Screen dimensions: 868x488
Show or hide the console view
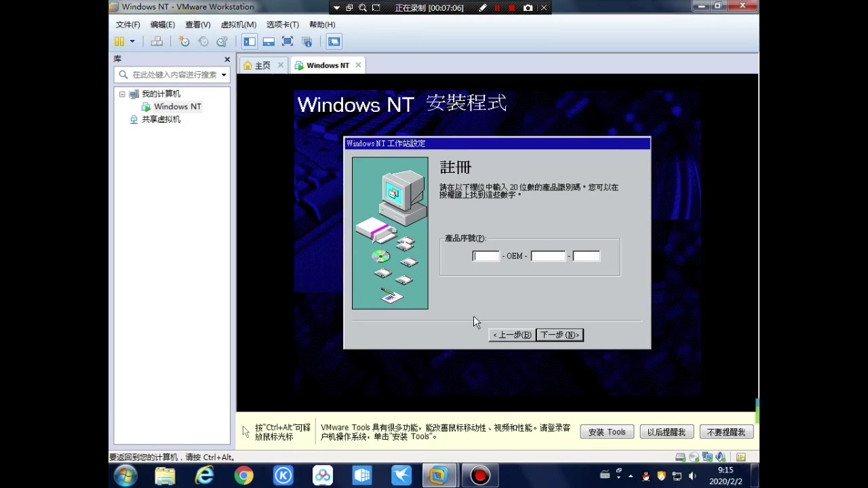[x=334, y=41]
